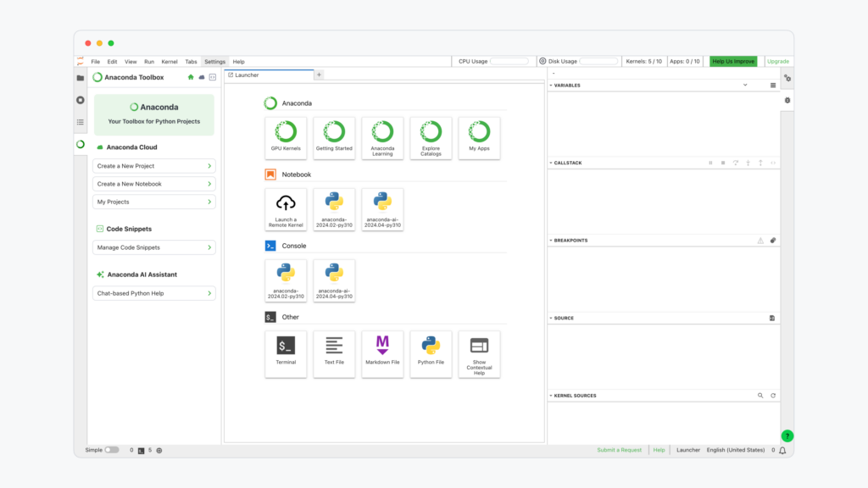Open the Anaconda Learning card
This screenshot has height=488, width=868.
click(x=382, y=138)
